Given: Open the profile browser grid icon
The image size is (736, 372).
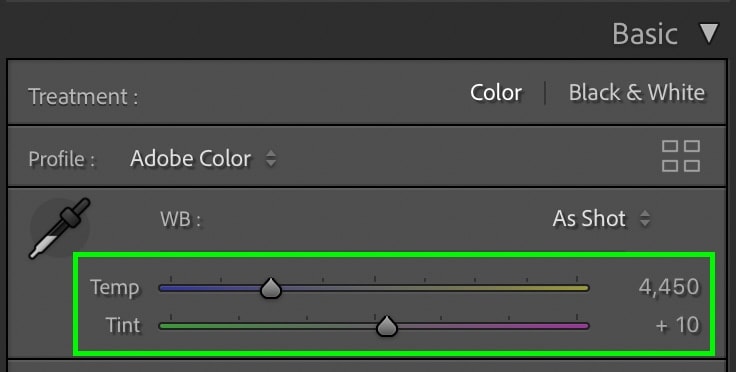Looking at the screenshot, I should [681, 156].
